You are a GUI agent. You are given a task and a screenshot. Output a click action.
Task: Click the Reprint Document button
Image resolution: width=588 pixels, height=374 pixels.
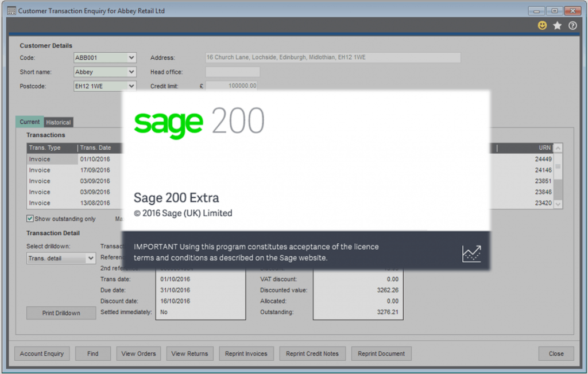(381, 353)
